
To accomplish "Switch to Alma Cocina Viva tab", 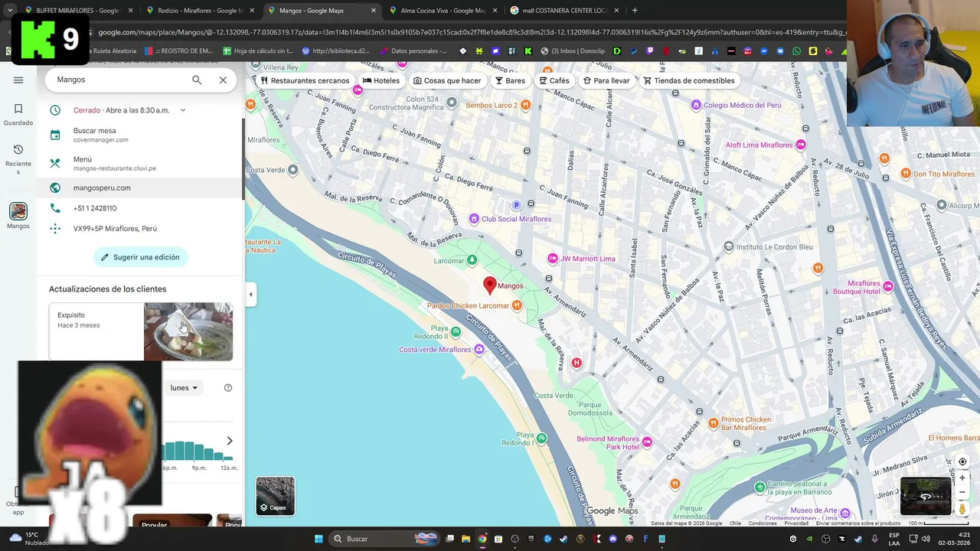I will click(x=443, y=11).
